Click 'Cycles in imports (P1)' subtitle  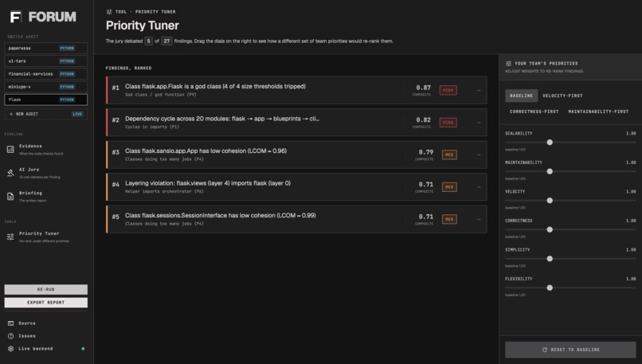click(x=152, y=127)
